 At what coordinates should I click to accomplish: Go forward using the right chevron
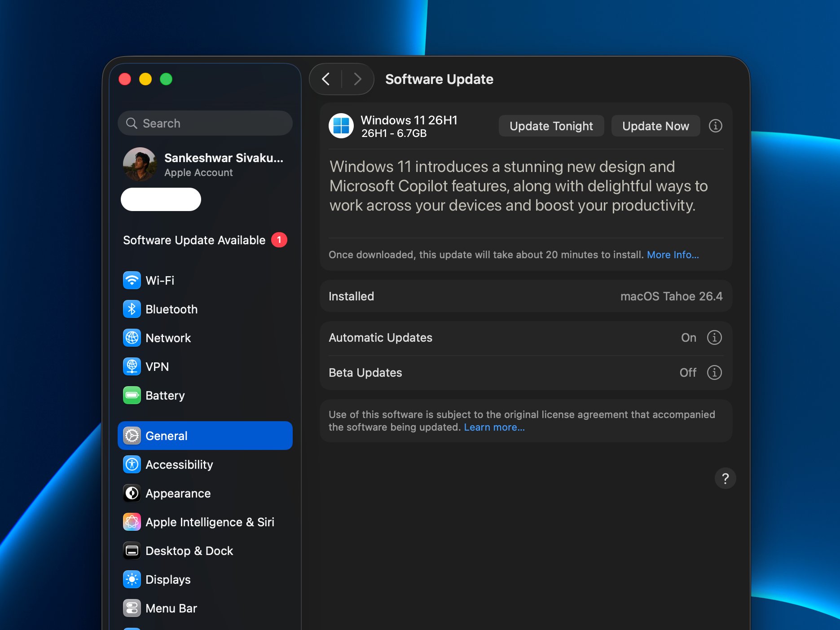pos(357,79)
